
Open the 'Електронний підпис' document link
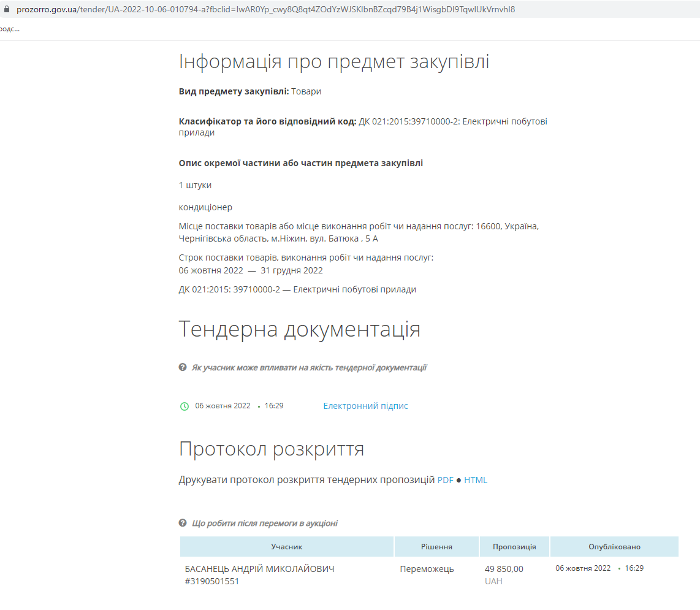pos(365,406)
